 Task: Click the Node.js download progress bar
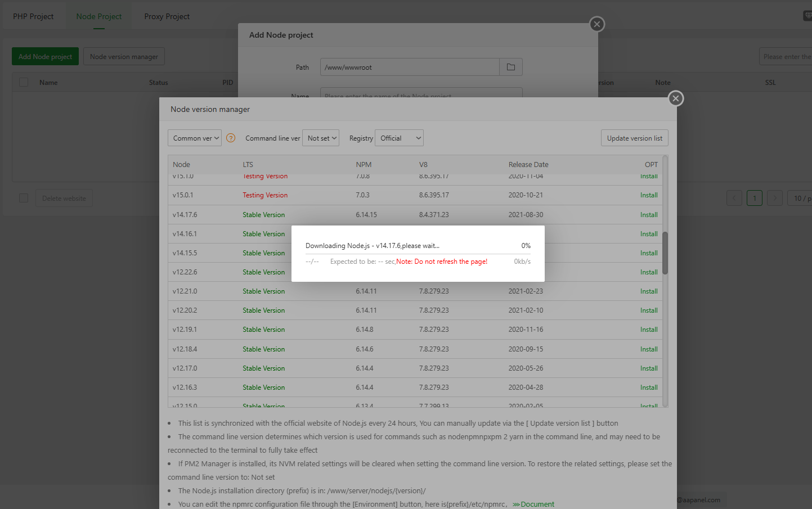[418, 254]
